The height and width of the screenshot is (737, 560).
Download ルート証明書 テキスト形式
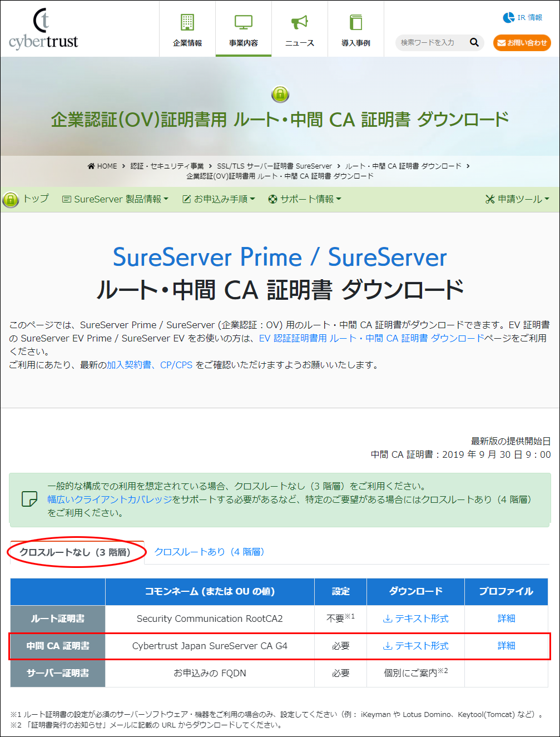tap(415, 619)
